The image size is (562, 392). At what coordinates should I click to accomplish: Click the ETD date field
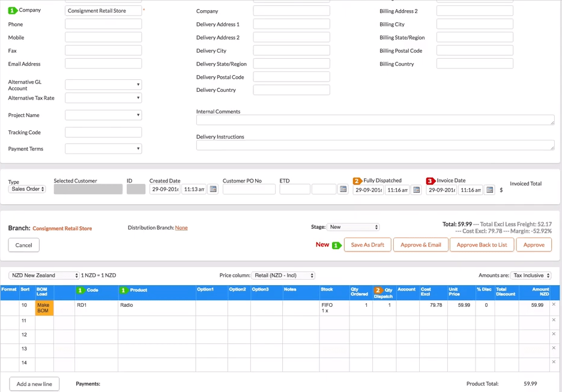click(x=295, y=189)
